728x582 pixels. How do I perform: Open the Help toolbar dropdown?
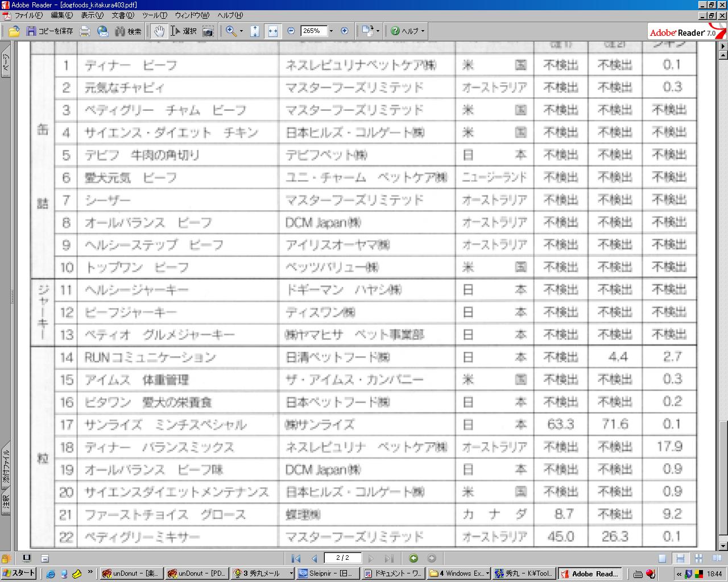[x=423, y=31]
